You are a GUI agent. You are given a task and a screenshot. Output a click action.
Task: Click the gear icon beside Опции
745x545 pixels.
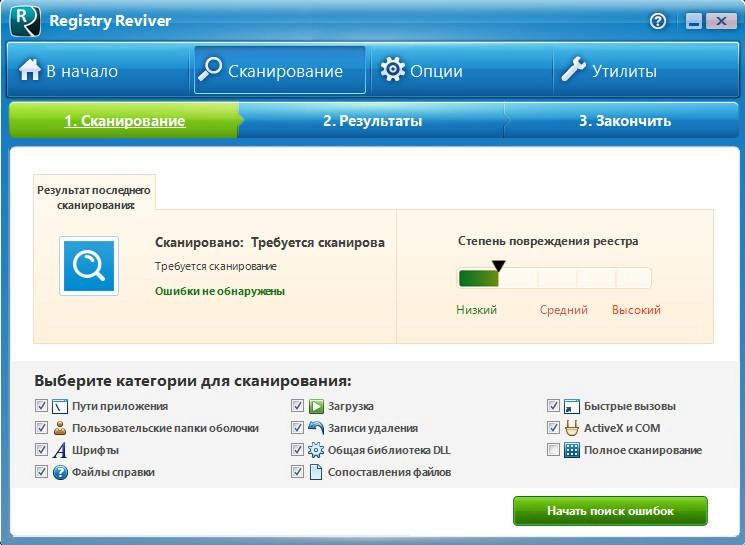point(392,69)
